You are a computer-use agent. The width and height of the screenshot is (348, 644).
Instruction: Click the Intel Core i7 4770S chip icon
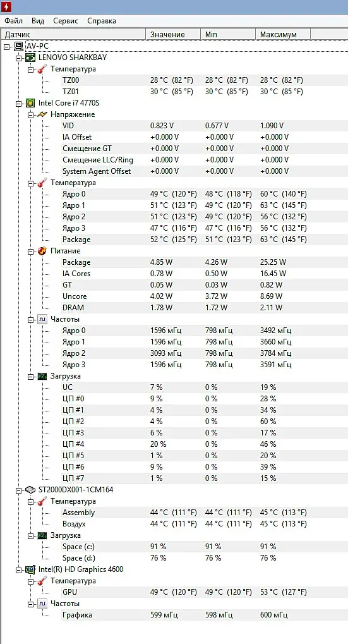[x=30, y=103]
